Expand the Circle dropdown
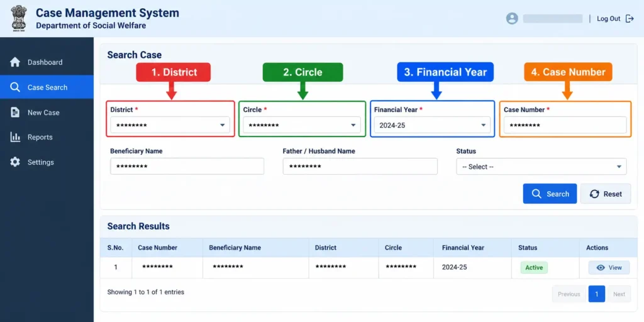 click(x=302, y=125)
